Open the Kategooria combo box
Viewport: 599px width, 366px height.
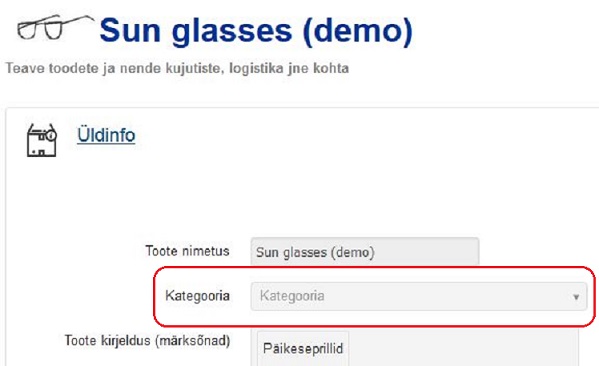[x=419, y=296]
